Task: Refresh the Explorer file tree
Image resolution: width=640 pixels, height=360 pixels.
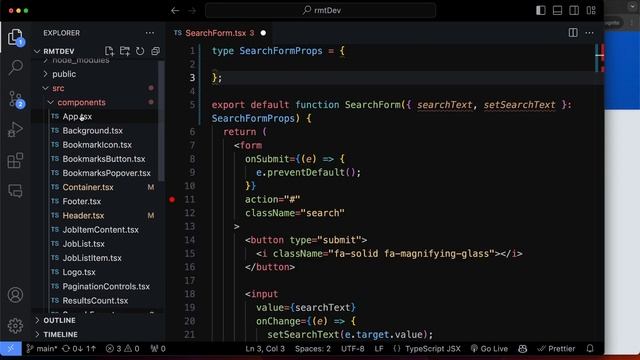Action: pyautogui.click(x=140, y=51)
